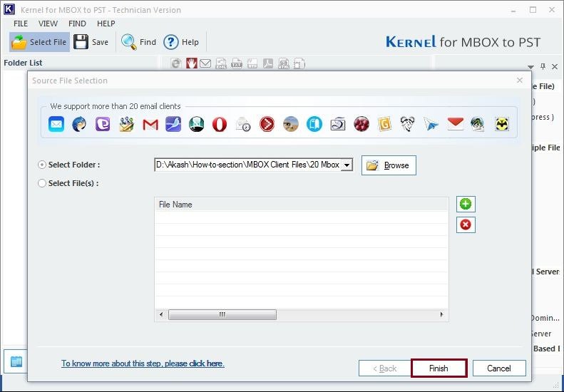The image size is (564, 392).
Task: Click the calendar icon at bottom left
Action: tap(16, 361)
